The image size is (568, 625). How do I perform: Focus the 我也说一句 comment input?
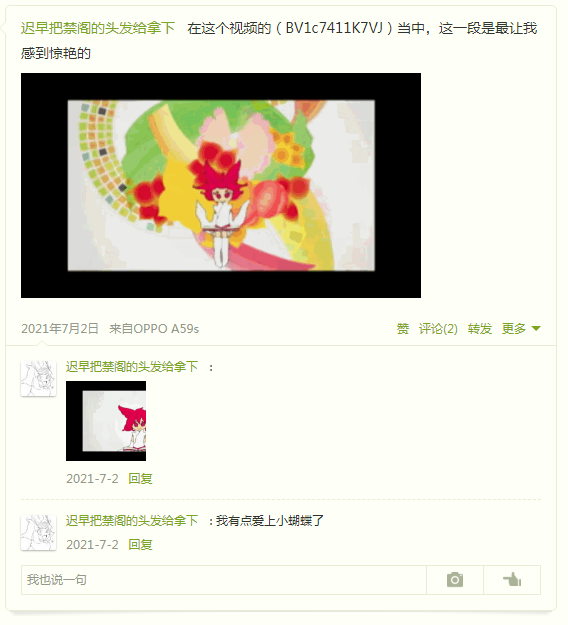point(224,580)
